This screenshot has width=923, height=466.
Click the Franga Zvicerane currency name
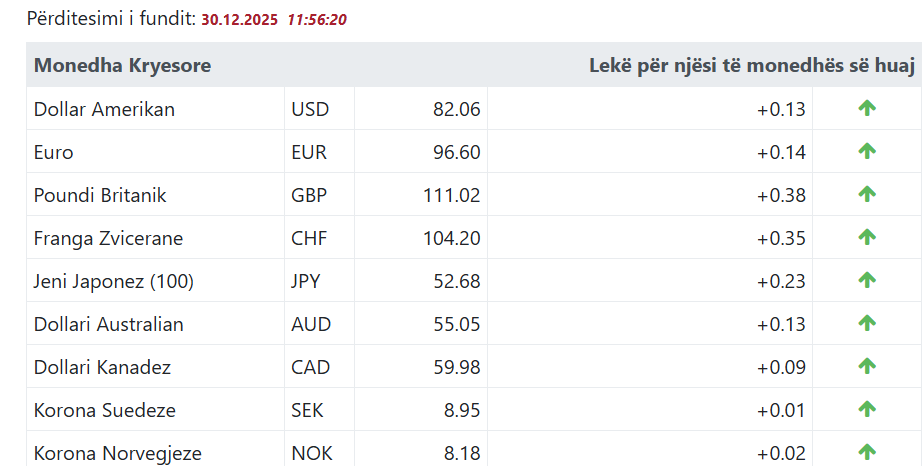108,239
